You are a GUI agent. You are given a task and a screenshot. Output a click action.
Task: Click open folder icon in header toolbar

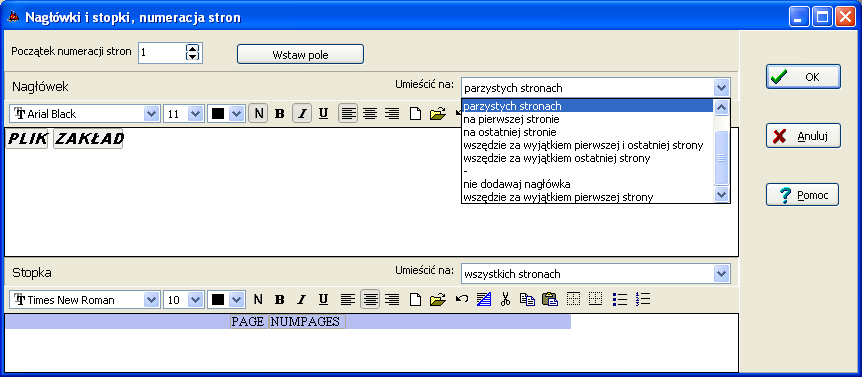(437, 114)
